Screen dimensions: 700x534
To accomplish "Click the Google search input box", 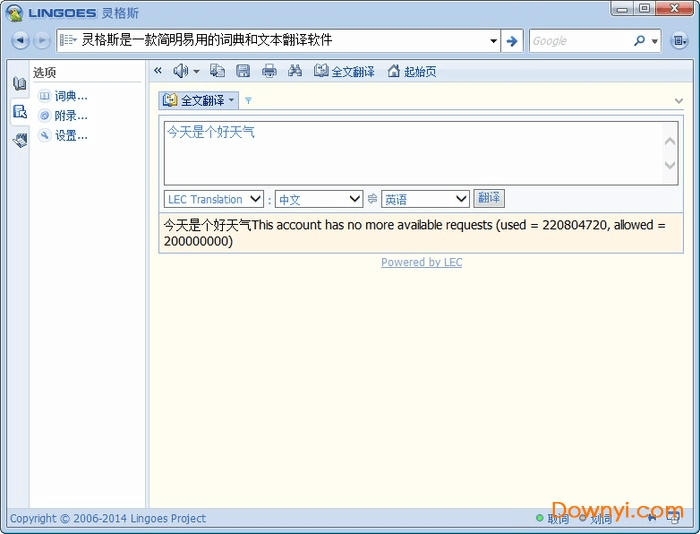I will click(x=580, y=41).
